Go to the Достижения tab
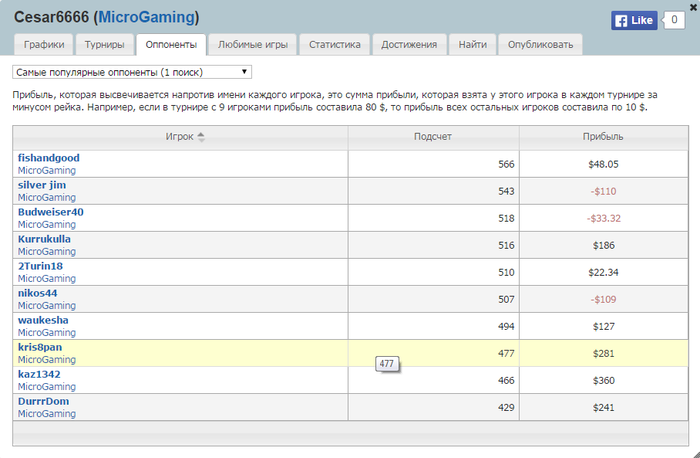Viewport: 700px width, 458px height. point(409,45)
